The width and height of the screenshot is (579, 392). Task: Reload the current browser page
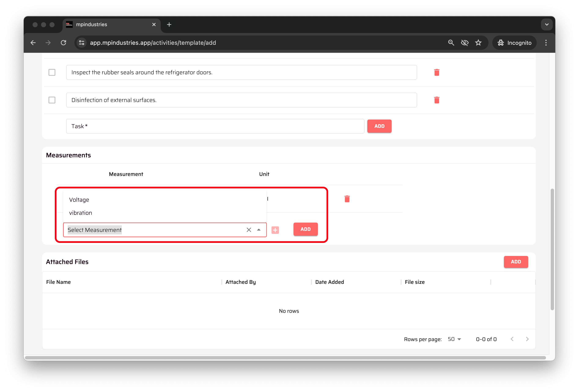63,43
